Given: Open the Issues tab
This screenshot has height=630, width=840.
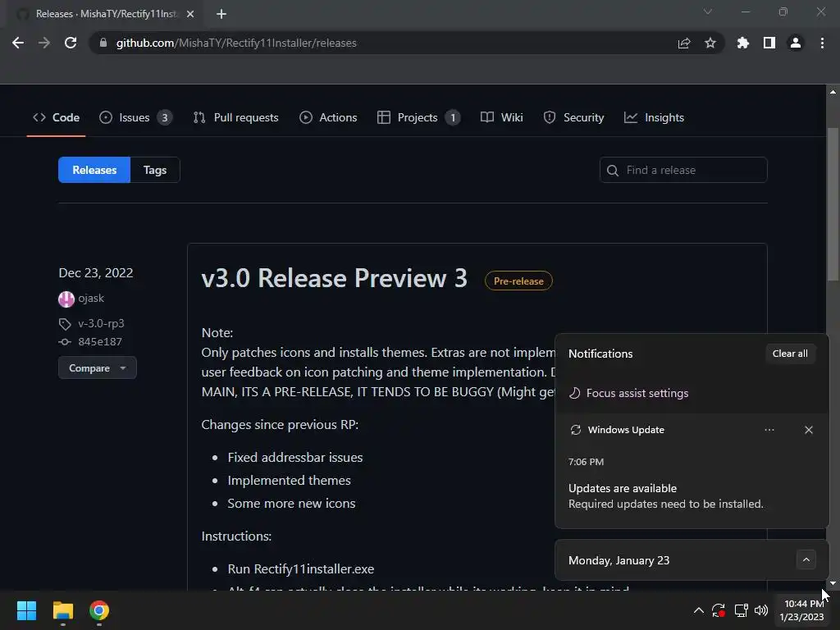Looking at the screenshot, I should (x=135, y=117).
